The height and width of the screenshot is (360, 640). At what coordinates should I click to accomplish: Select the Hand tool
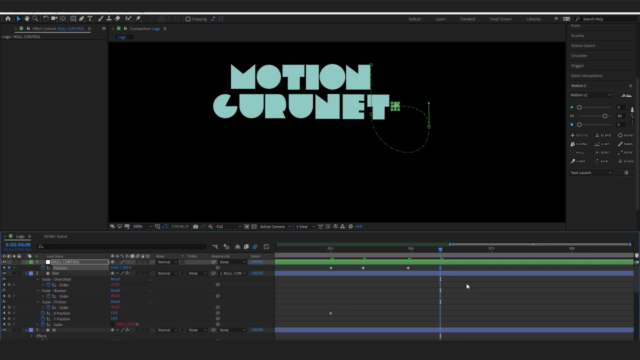(x=27, y=19)
